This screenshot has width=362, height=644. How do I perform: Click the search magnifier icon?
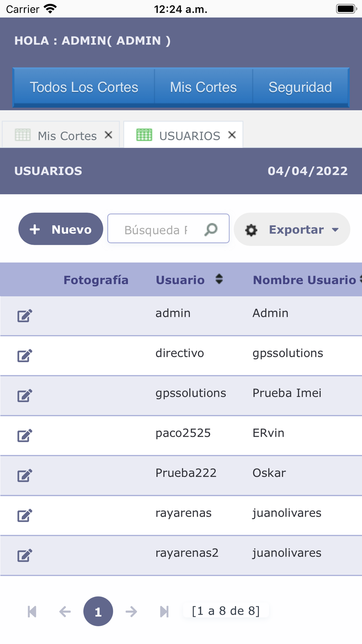[211, 229]
